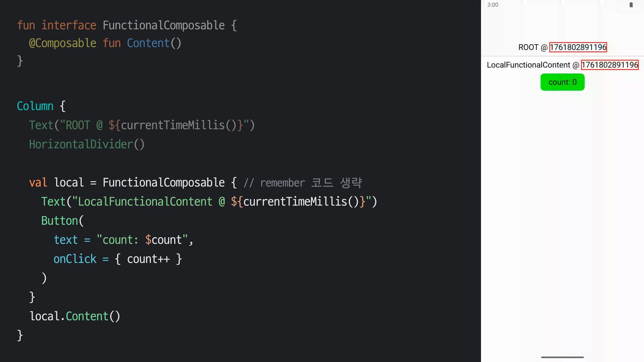Click the red-boxed ROOT timestamp value
The height and width of the screenshot is (362, 644).
(x=578, y=47)
